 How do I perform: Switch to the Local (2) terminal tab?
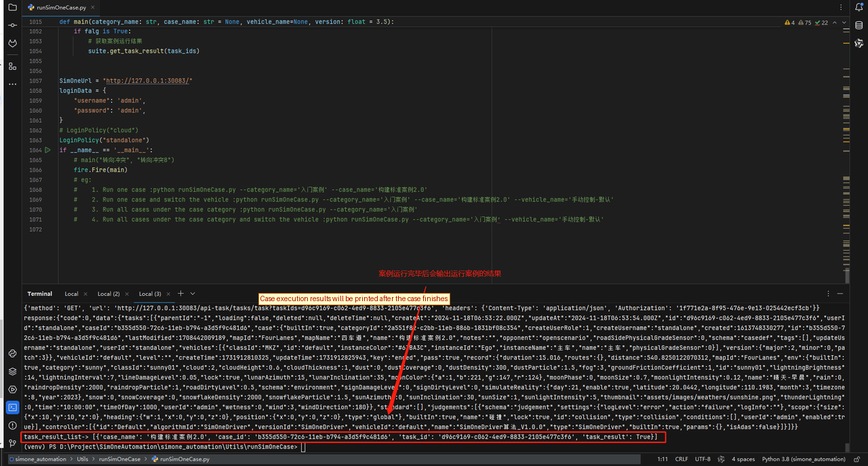tap(108, 294)
